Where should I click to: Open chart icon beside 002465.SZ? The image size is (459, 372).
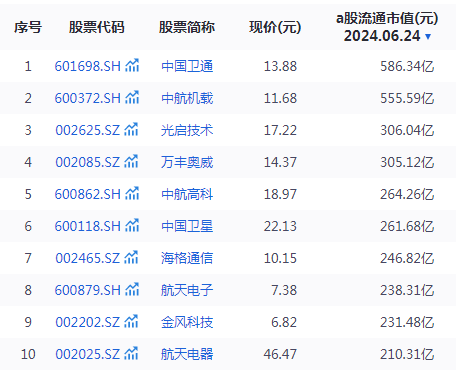coord(131,258)
